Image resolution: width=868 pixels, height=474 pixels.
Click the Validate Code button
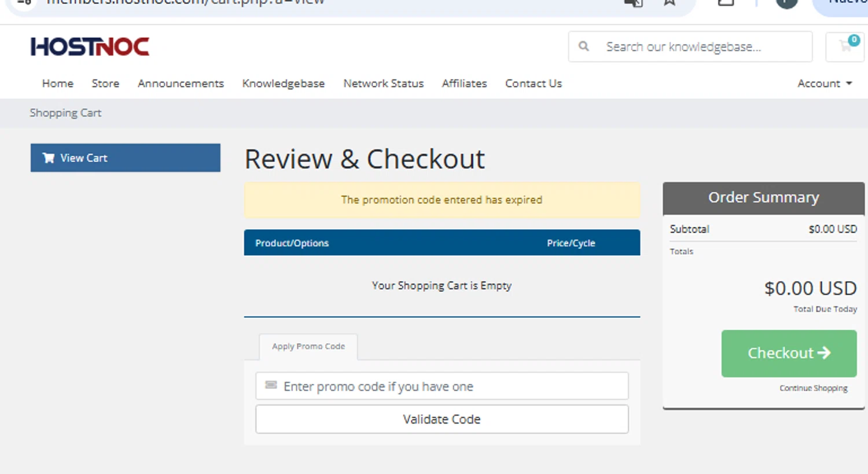point(442,419)
